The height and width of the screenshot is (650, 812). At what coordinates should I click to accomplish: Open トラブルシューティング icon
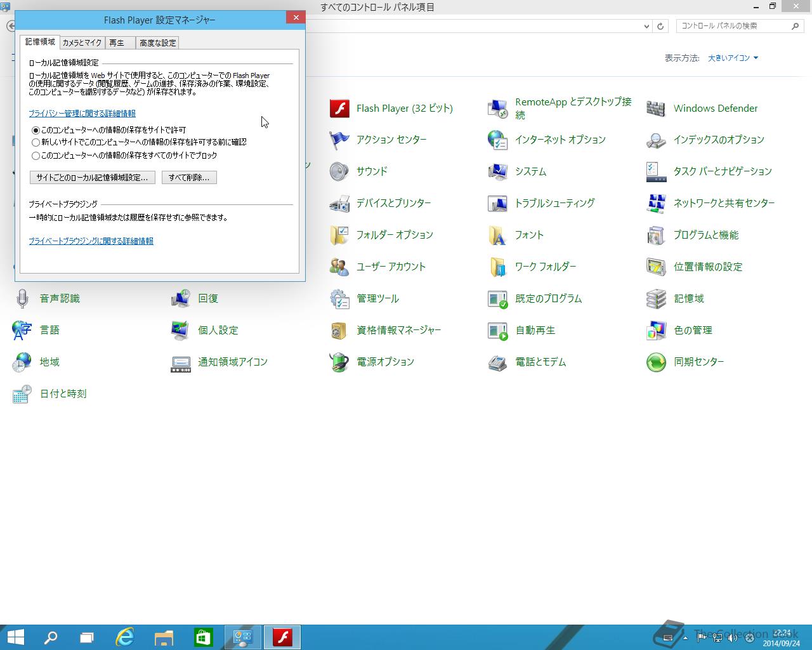pos(498,204)
